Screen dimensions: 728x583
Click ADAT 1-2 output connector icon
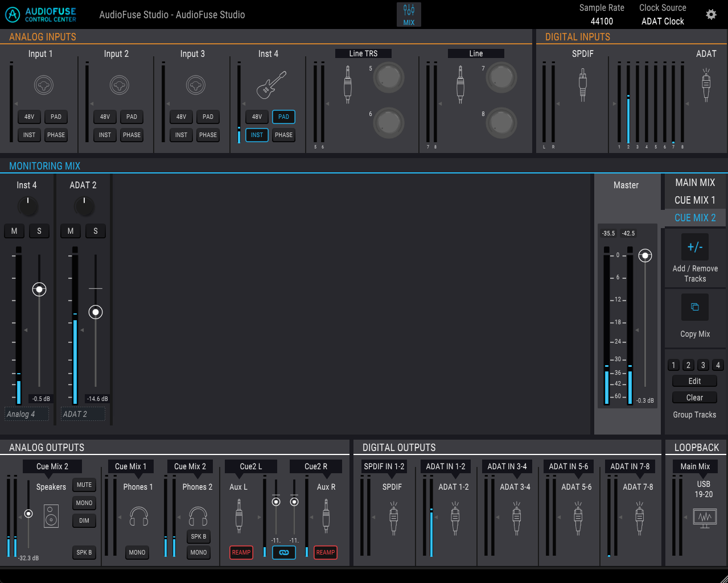(x=455, y=518)
